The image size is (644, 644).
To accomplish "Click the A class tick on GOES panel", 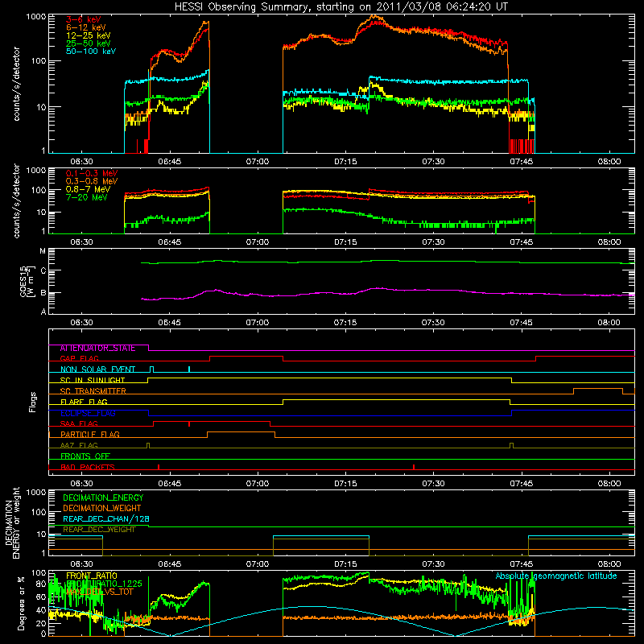I will (x=43, y=312).
